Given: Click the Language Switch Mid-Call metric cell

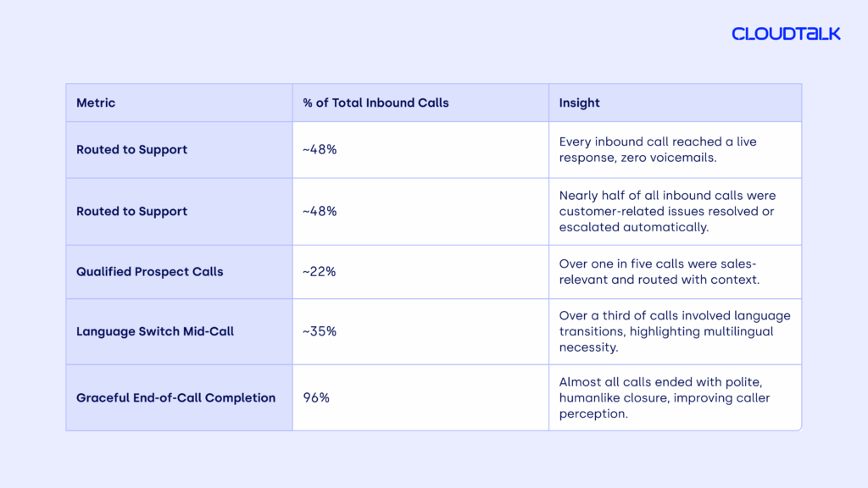Looking at the screenshot, I should 155,331.
